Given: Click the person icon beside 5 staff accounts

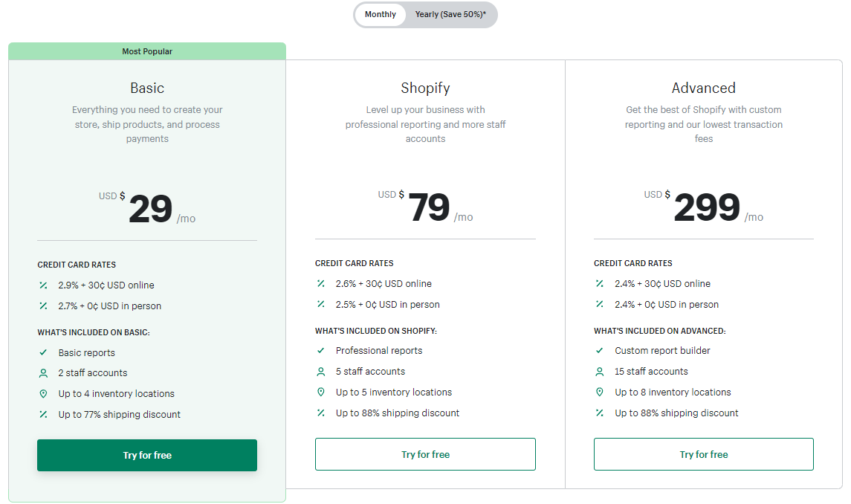Looking at the screenshot, I should pos(321,371).
